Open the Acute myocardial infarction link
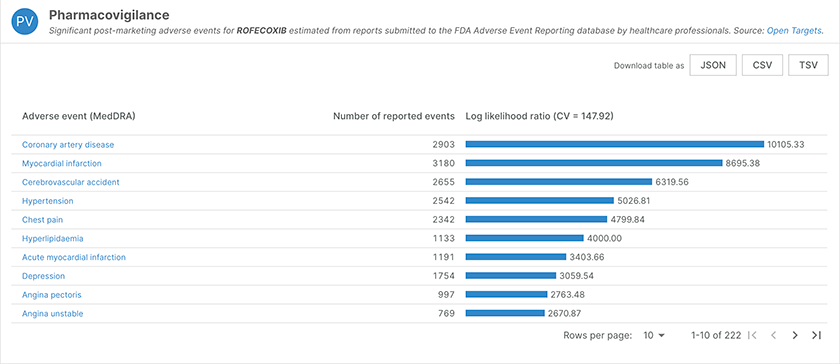The image size is (840, 364). coord(74,257)
